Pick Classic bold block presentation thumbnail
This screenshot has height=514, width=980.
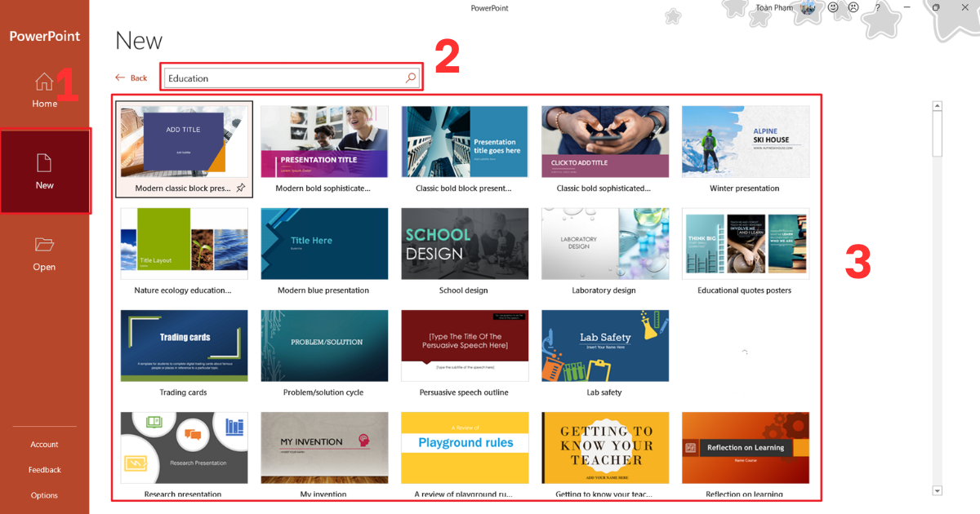(x=465, y=142)
